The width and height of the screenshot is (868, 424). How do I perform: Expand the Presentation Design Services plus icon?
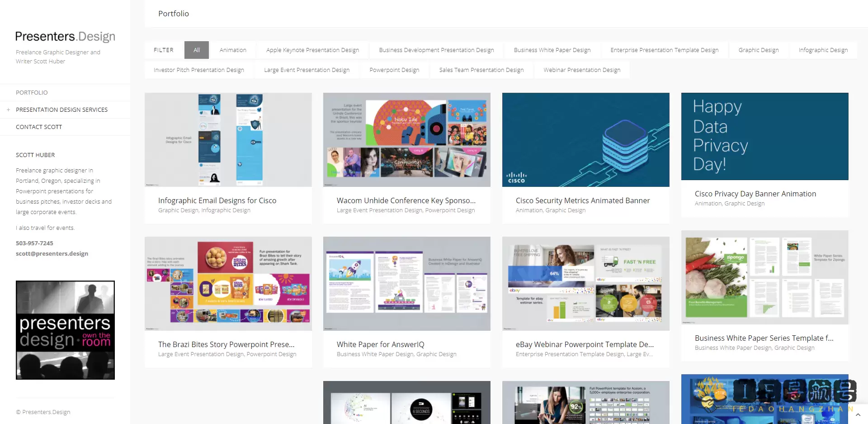click(8, 110)
